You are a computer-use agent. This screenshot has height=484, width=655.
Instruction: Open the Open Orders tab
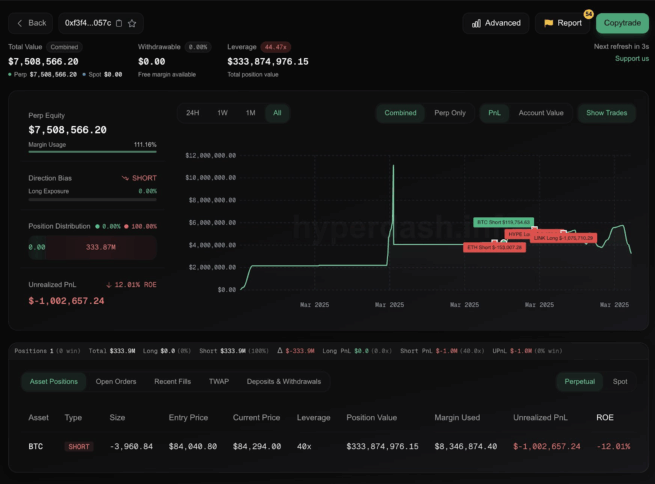coord(116,382)
